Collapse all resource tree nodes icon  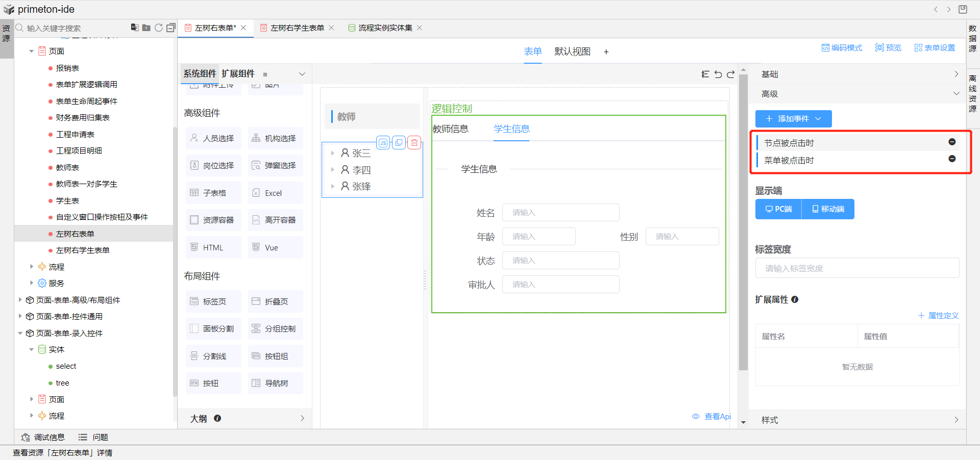[171, 28]
